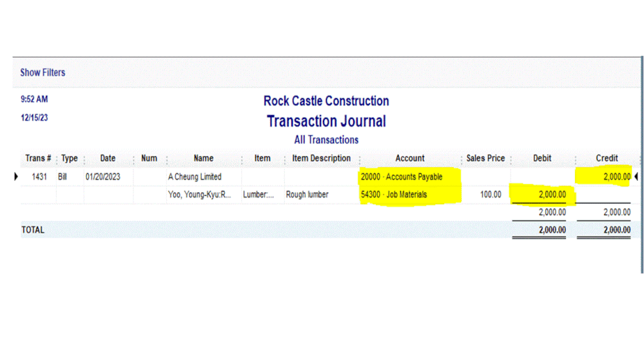This screenshot has width=644, height=362.
Task: Select the Num column header
Action: pyautogui.click(x=149, y=158)
